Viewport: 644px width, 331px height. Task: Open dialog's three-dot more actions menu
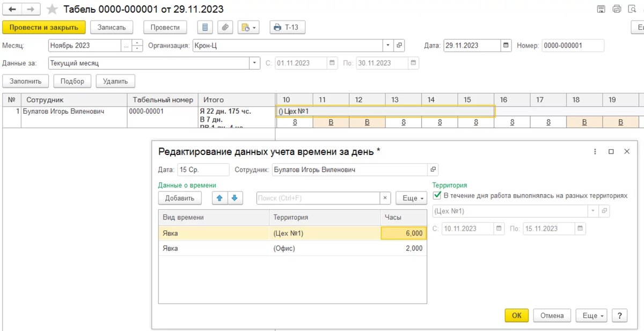[595, 152]
